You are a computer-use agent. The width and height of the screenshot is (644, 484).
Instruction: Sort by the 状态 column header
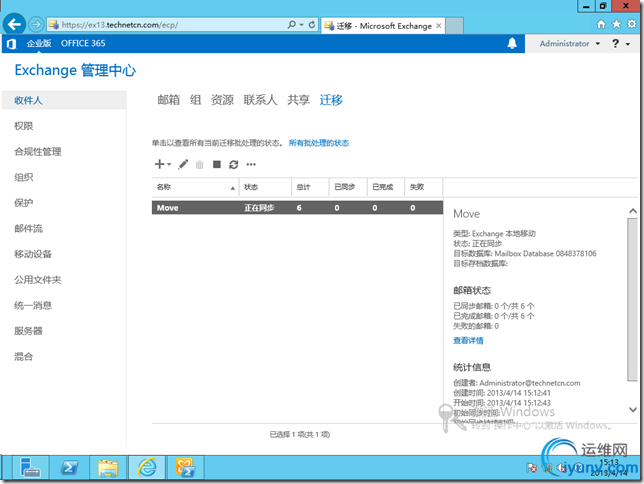[x=265, y=187]
